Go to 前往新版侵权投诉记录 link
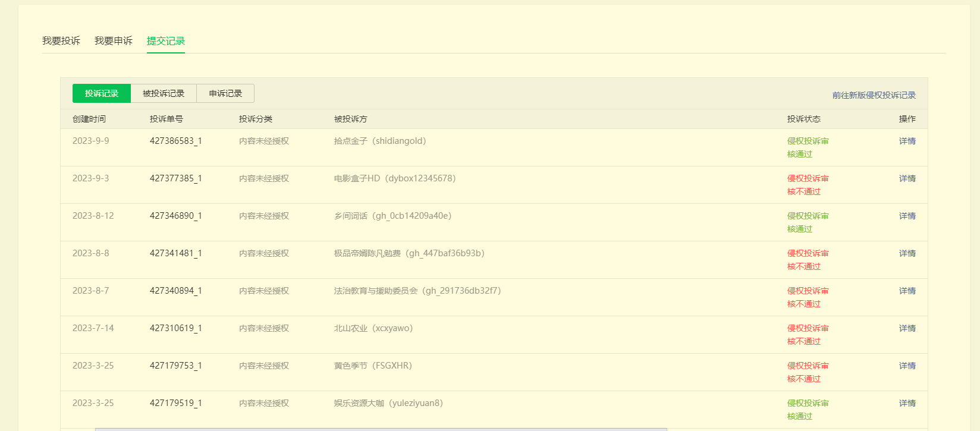 [x=874, y=95]
